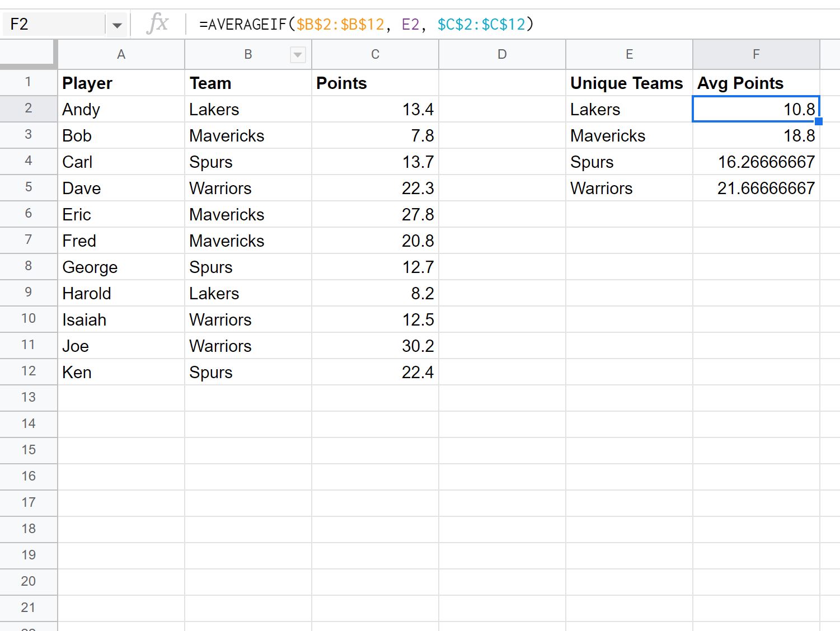
Task: Select column A header
Action: (121, 55)
